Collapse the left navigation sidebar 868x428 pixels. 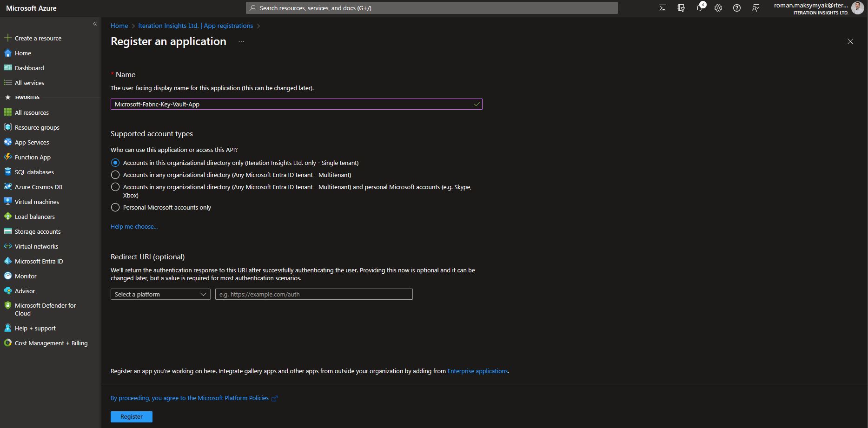(x=94, y=23)
